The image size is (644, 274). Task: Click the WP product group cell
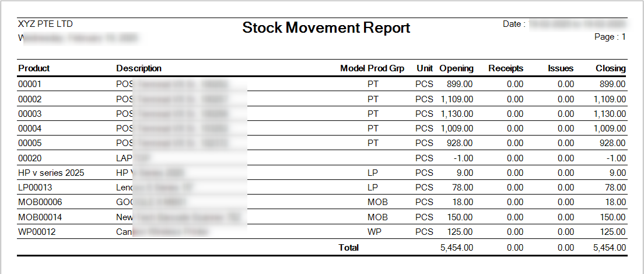(374, 232)
